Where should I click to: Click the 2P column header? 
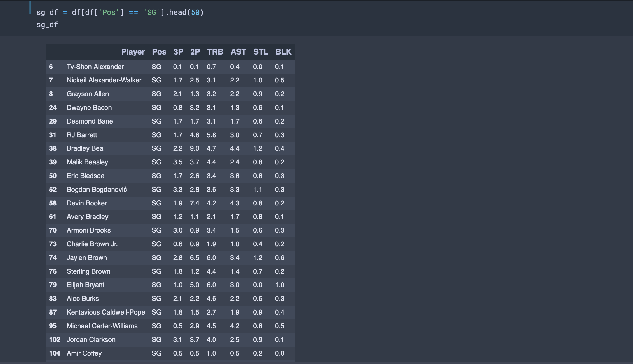click(x=195, y=52)
